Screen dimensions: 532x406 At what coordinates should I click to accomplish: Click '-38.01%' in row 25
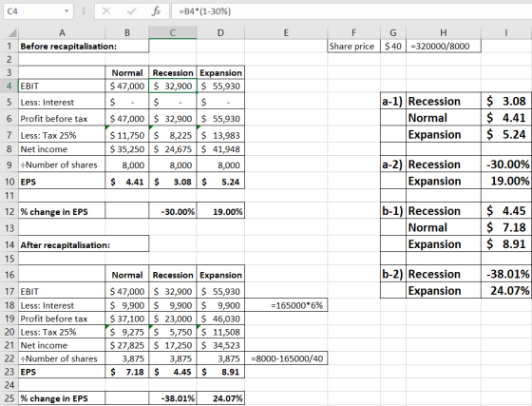[x=172, y=398]
